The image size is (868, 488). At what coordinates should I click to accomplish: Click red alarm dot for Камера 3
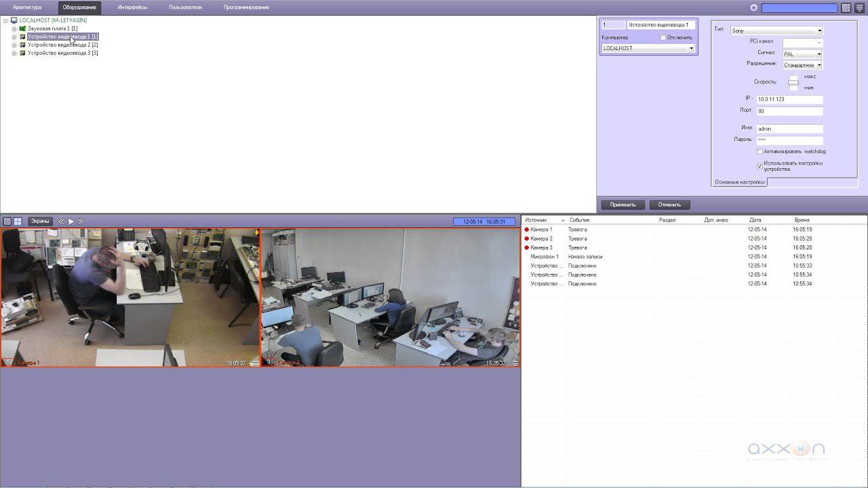(x=526, y=247)
